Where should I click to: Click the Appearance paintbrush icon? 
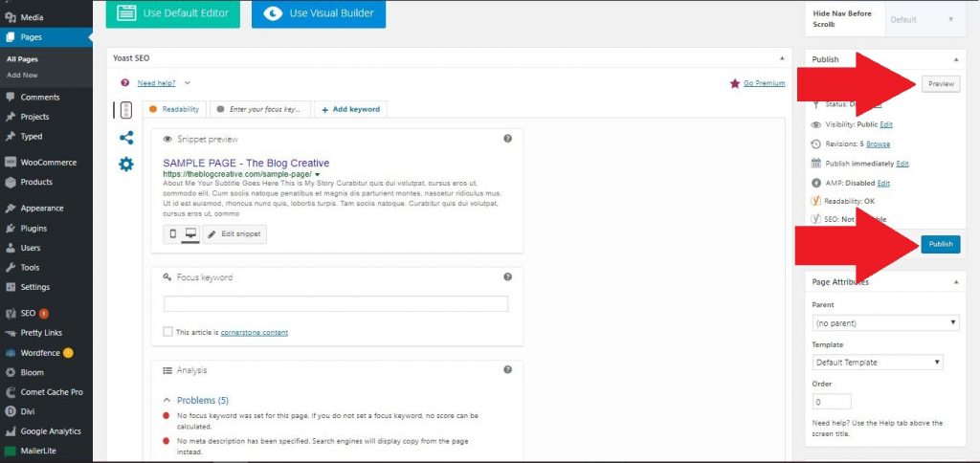click(x=10, y=209)
